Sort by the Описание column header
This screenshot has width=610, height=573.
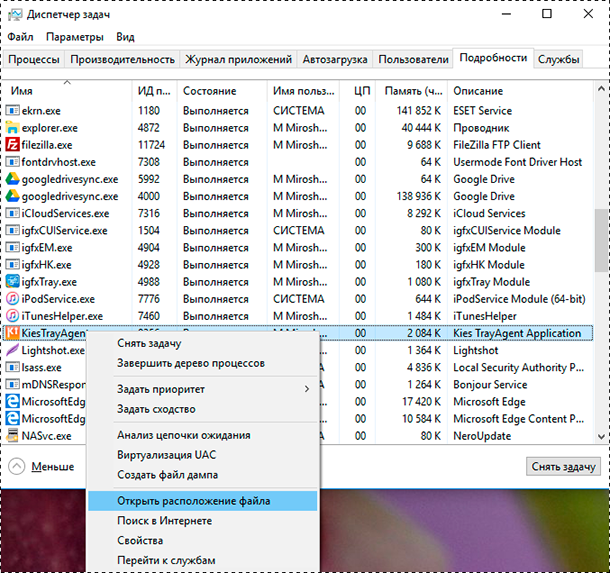pos(521,91)
